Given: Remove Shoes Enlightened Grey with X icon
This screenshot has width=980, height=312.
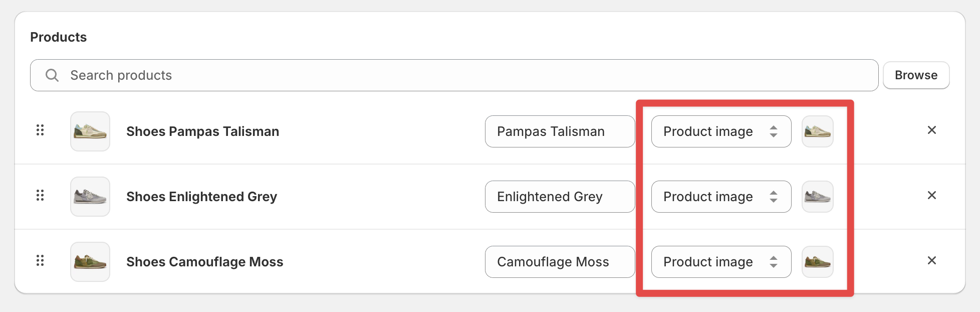Looking at the screenshot, I should pyautogui.click(x=932, y=196).
